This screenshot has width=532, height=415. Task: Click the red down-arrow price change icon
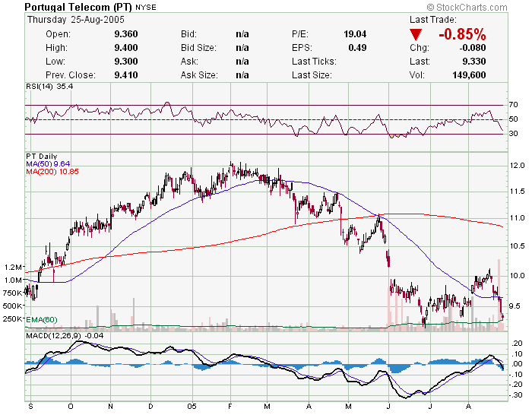click(x=416, y=35)
